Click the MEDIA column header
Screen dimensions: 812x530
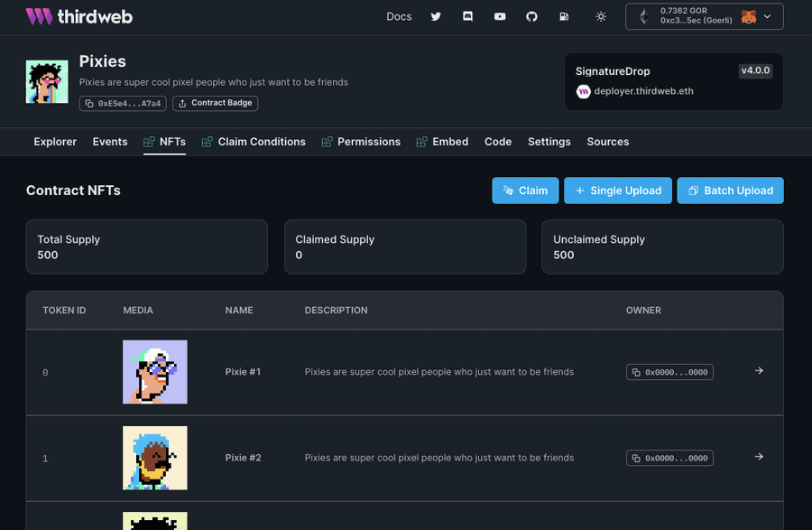[x=138, y=311]
